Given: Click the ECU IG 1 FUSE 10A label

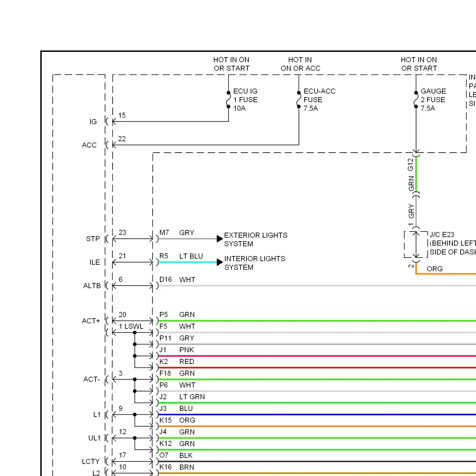Looking at the screenshot, I should (x=245, y=100).
